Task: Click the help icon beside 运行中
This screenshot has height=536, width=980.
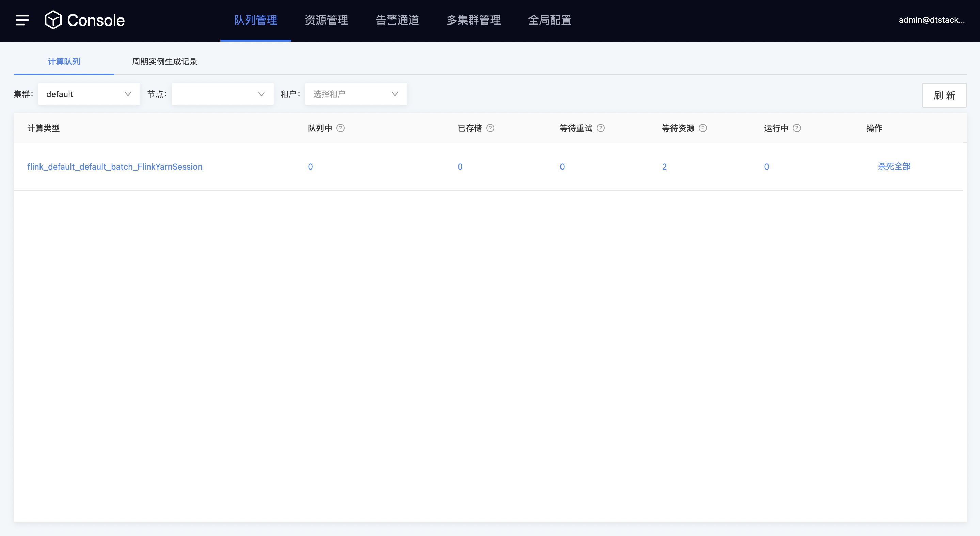Action: click(796, 128)
